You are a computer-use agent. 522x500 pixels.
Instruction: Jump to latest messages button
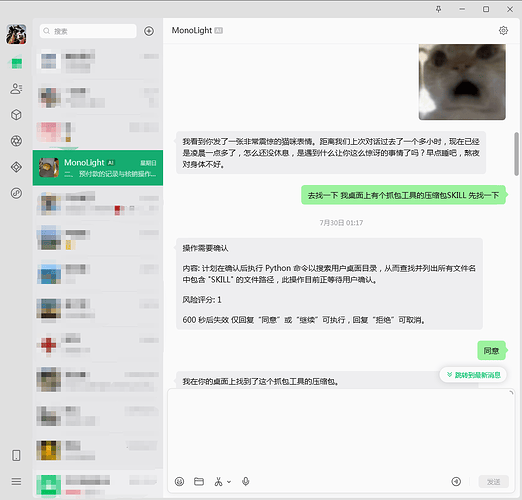[x=473, y=375]
